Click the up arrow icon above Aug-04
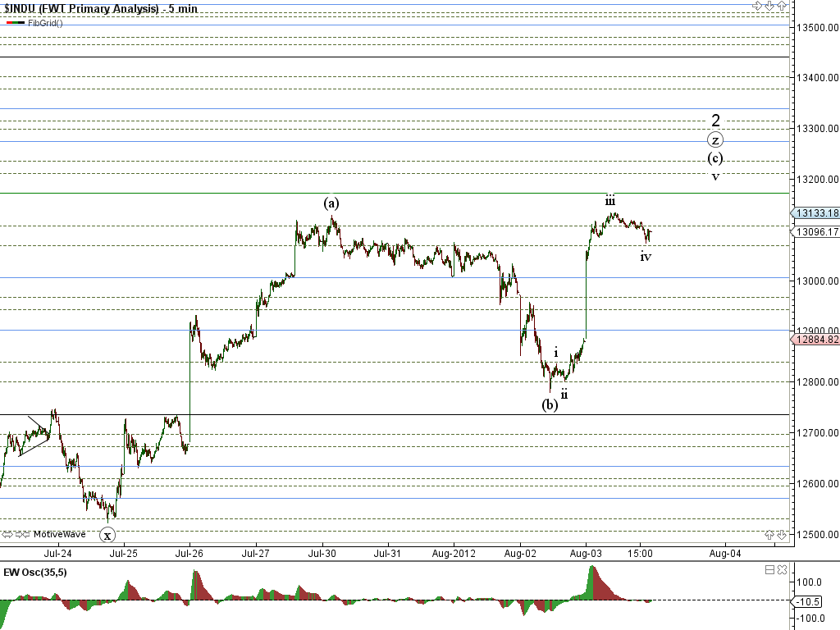 pyautogui.click(x=769, y=534)
